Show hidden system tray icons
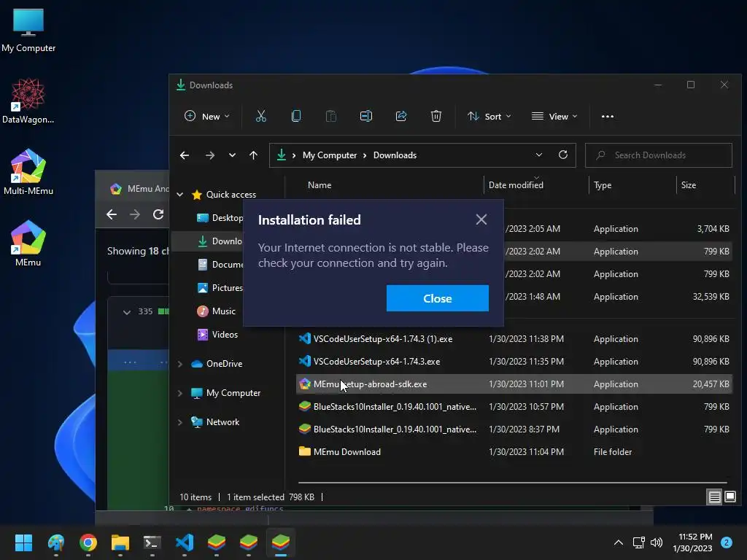 coord(619,542)
